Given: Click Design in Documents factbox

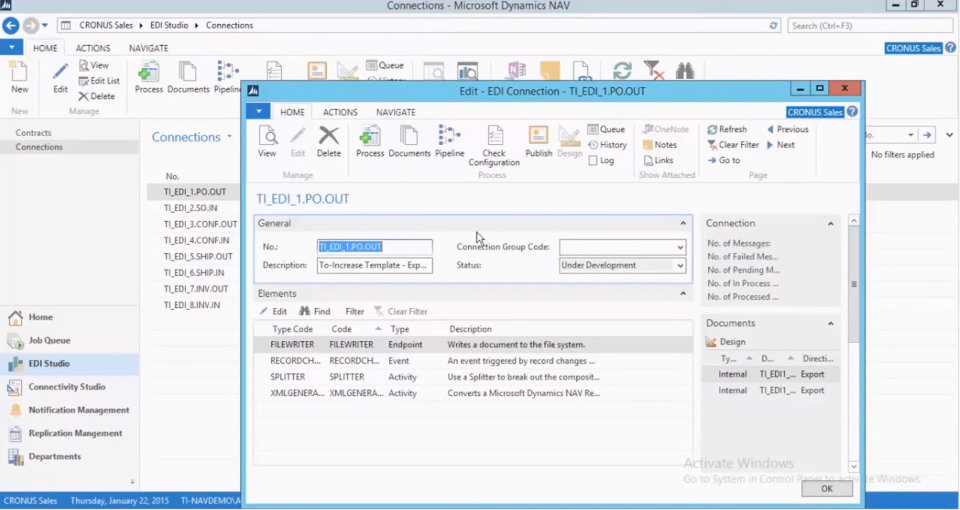Looking at the screenshot, I should 726,342.
